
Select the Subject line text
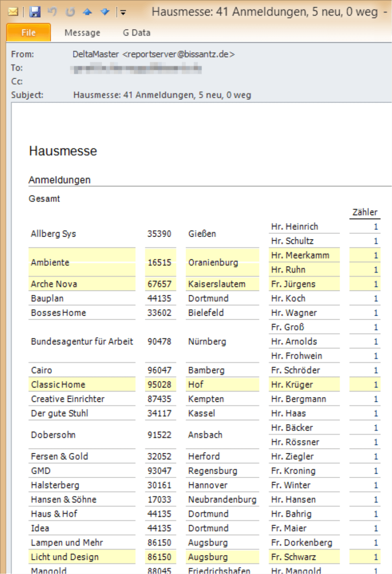pyautogui.click(x=162, y=95)
